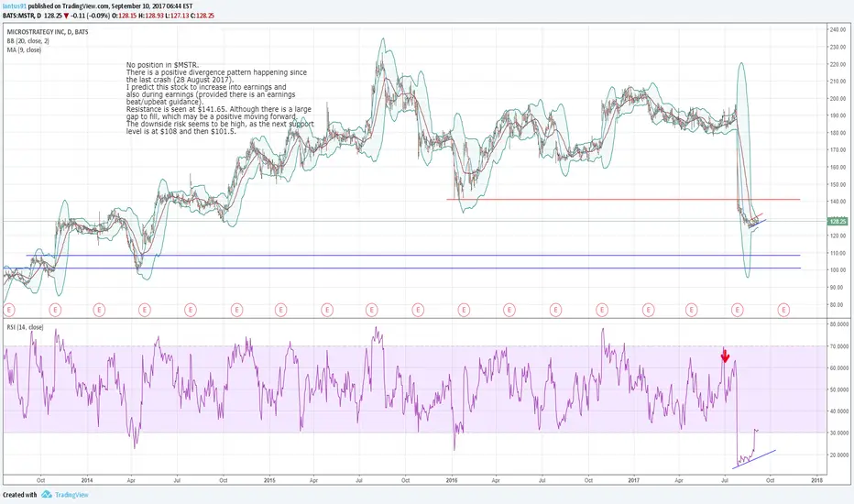Image resolution: width=854 pixels, height=504 pixels.
Task: Open the Iantus91 author profile link
Action: click(x=14, y=6)
